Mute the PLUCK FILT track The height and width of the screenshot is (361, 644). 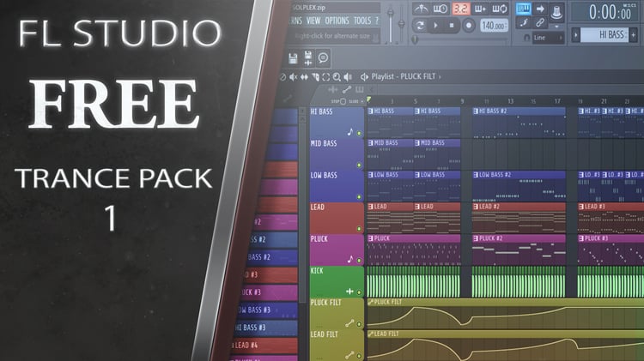[359, 324]
